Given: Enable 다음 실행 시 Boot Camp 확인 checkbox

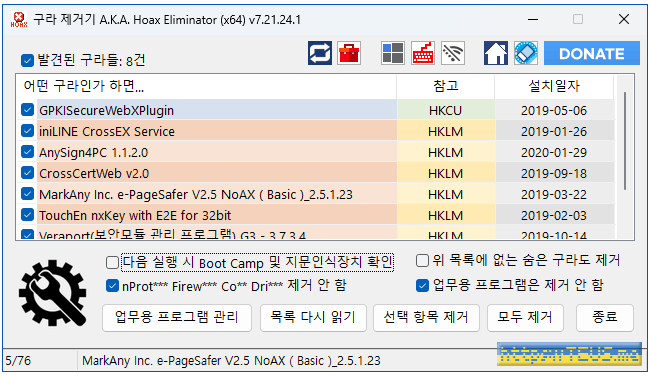Looking at the screenshot, I should (112, 262).
